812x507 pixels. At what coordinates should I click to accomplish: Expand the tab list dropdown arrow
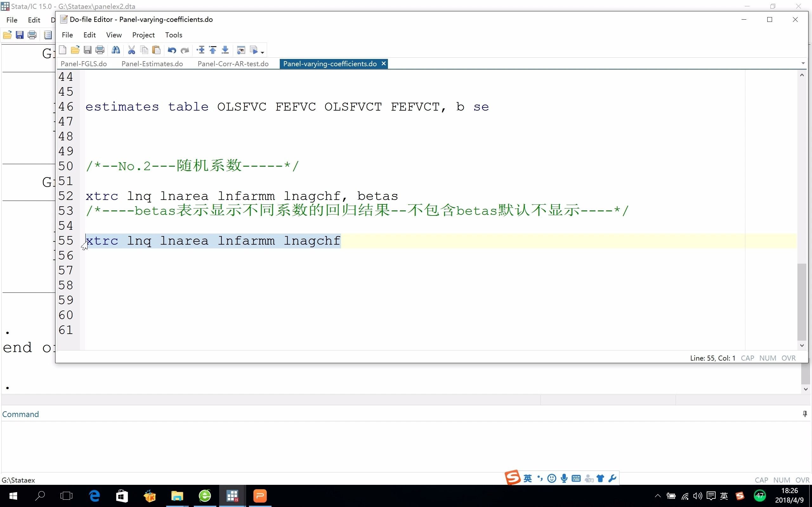[803, 63]
